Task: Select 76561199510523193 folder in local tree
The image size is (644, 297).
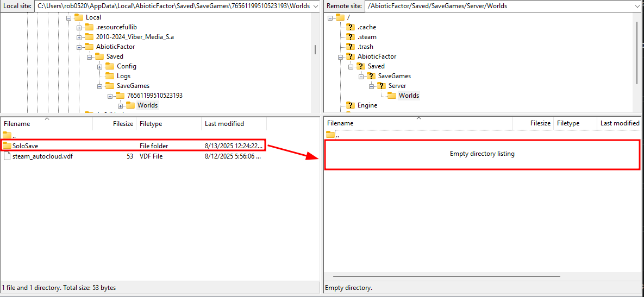Action: point(155,96)
